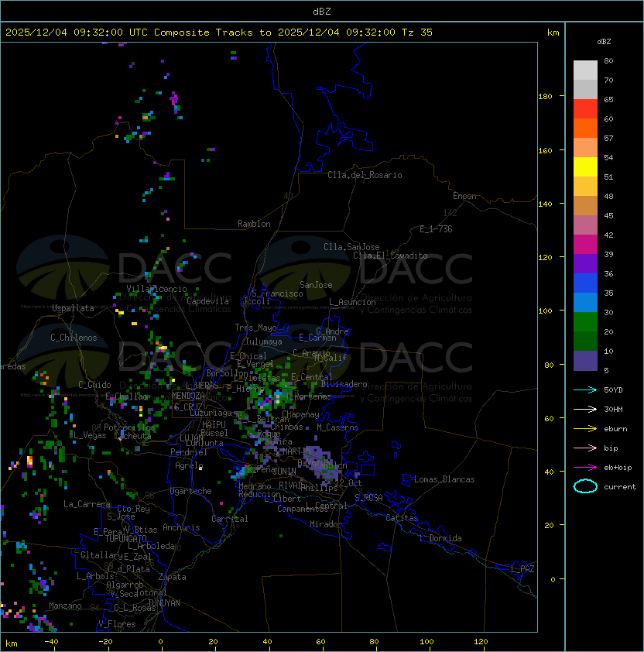
Task: Click the 'Divisadero' map label
Action: tap(344, 384)
